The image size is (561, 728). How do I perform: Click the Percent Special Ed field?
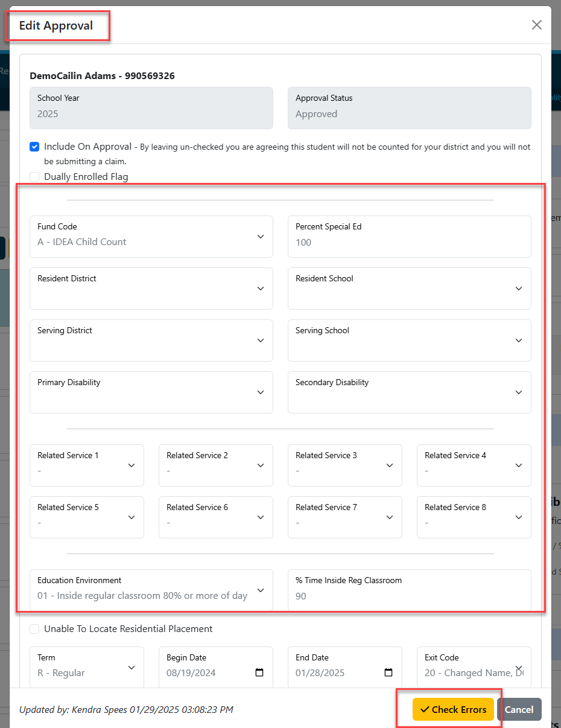tap(410, 237)
